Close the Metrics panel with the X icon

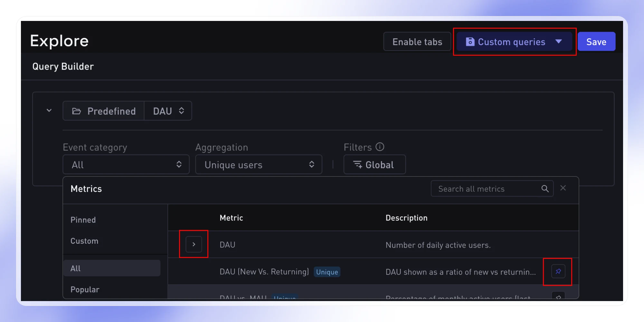(x=563, y=188)
